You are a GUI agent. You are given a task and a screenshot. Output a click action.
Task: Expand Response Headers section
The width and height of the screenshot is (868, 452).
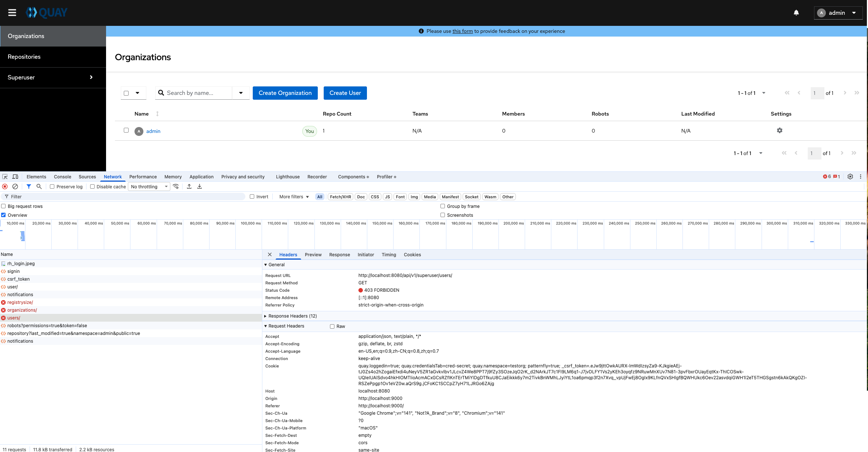coord(292,316)
